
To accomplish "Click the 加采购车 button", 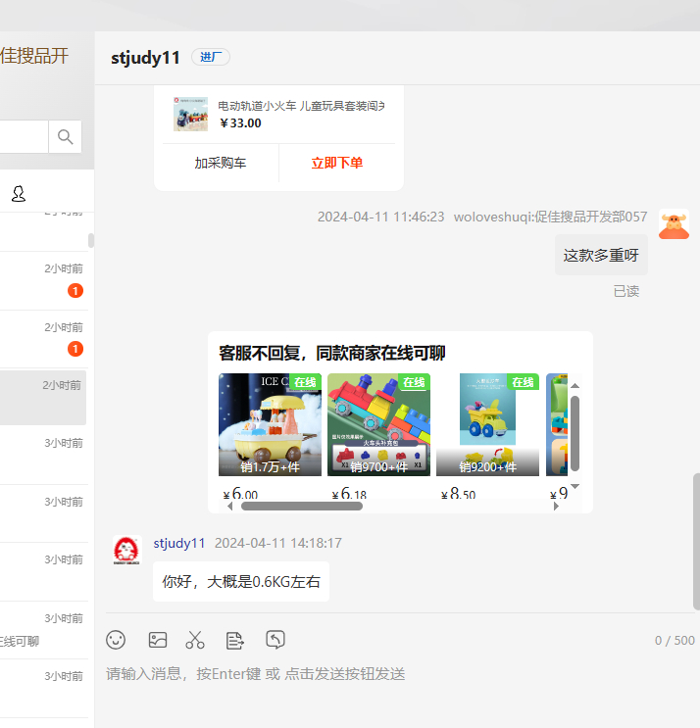I will (221, 163).
